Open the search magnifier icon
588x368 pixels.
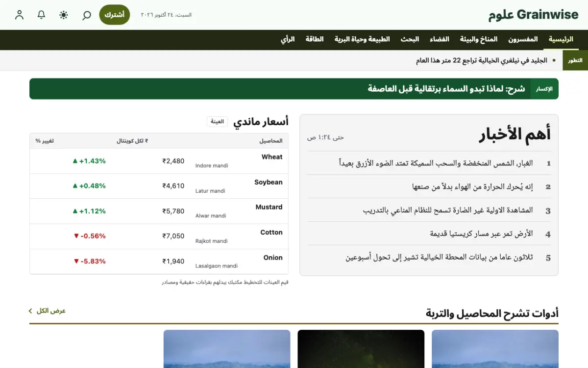[x=86, y=15]
